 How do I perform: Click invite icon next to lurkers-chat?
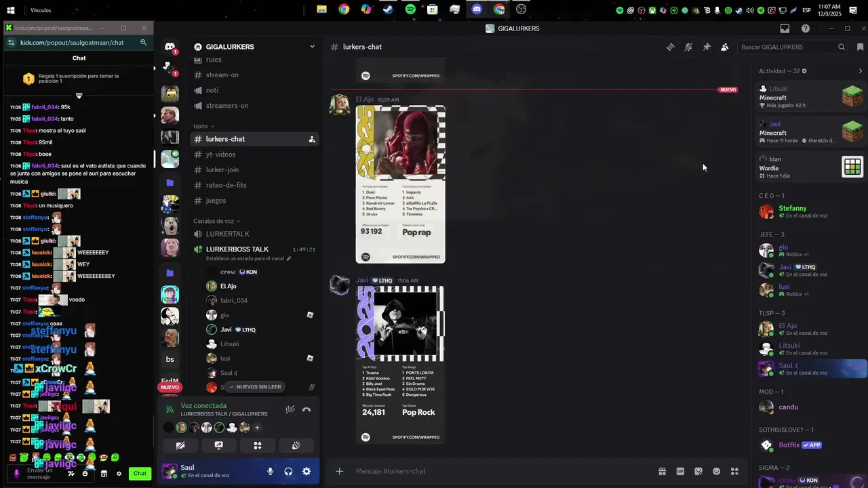[311, 139]
